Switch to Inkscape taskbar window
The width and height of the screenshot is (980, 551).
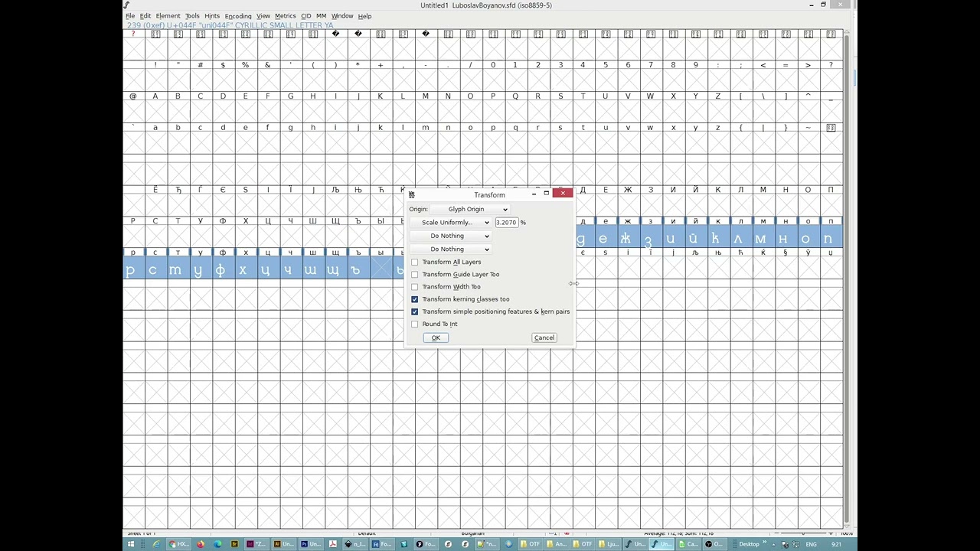click(355, 544)
